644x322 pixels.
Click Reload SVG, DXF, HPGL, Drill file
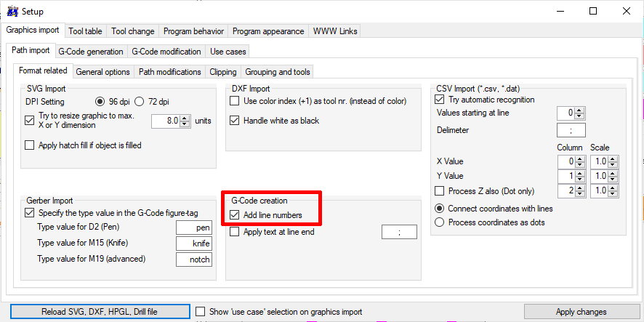pyautogui.click(x=95, y=312)
